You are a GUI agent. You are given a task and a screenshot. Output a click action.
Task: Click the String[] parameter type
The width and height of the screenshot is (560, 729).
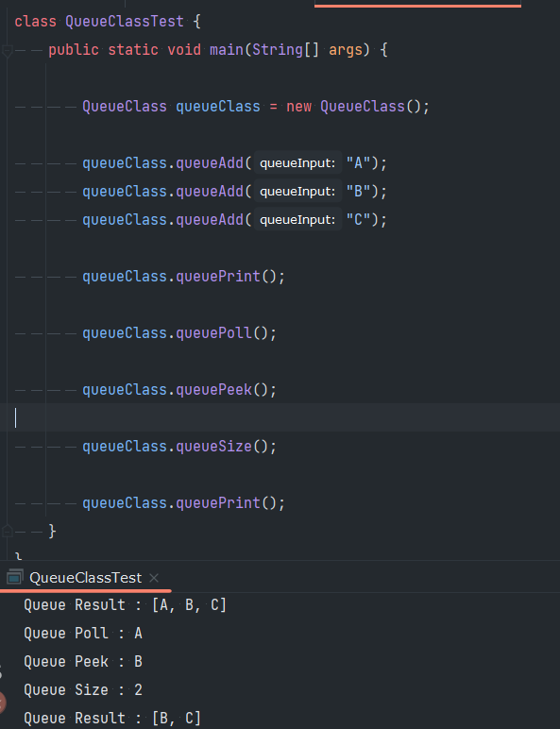click(285, 50)
